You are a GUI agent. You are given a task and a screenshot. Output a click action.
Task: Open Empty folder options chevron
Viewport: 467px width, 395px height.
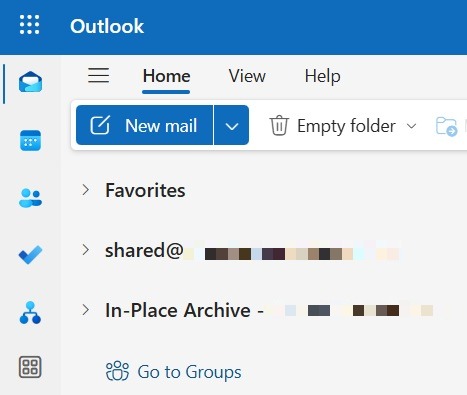[412, 126]
